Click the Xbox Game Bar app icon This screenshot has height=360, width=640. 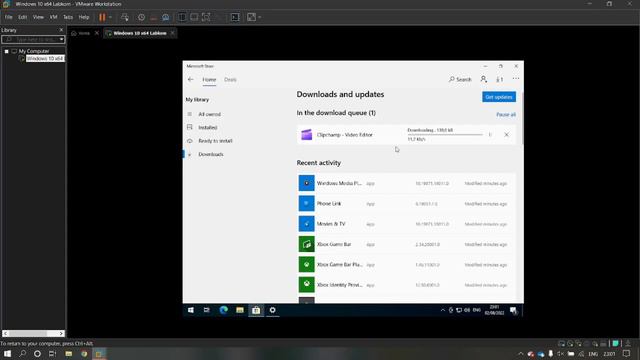click(x=307, y=244)
